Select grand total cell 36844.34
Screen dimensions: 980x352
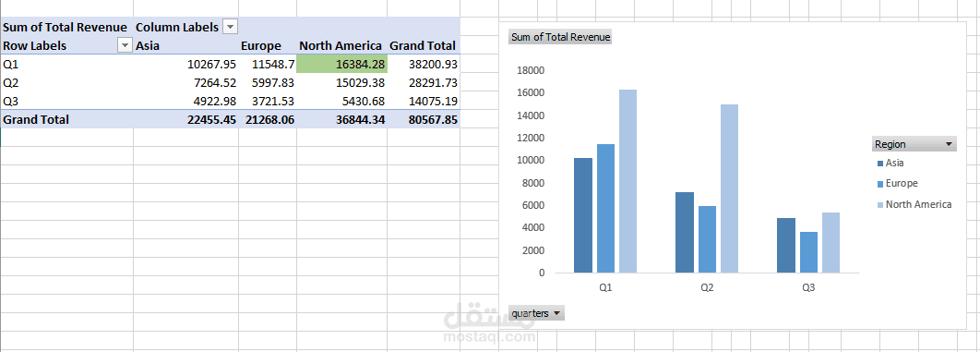pos(341,119)
